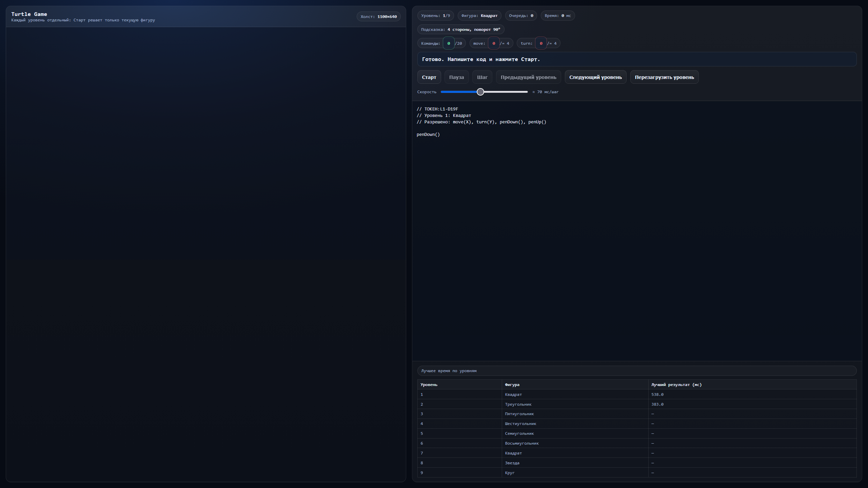Go to Предыдущий уровень
868x488 pixels.
pyautogui.click(x=528, y=77)
